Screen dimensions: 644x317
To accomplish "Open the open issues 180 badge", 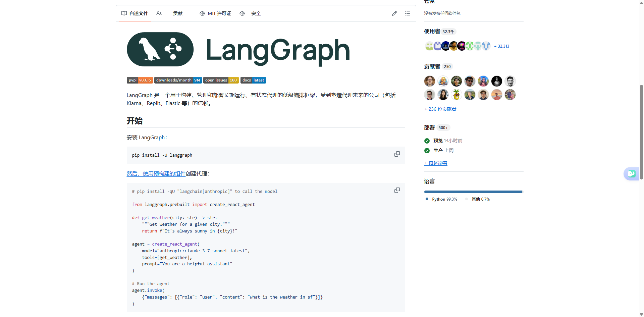I will point(221,80).
